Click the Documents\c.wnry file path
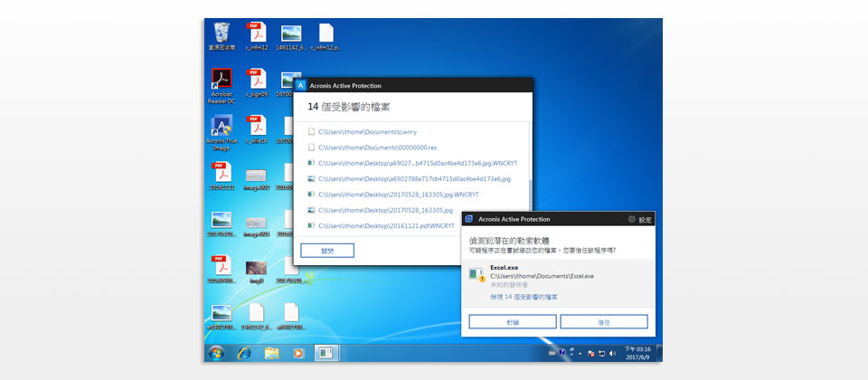This screenshot has height=380, width=868. (x=367, y=132)
